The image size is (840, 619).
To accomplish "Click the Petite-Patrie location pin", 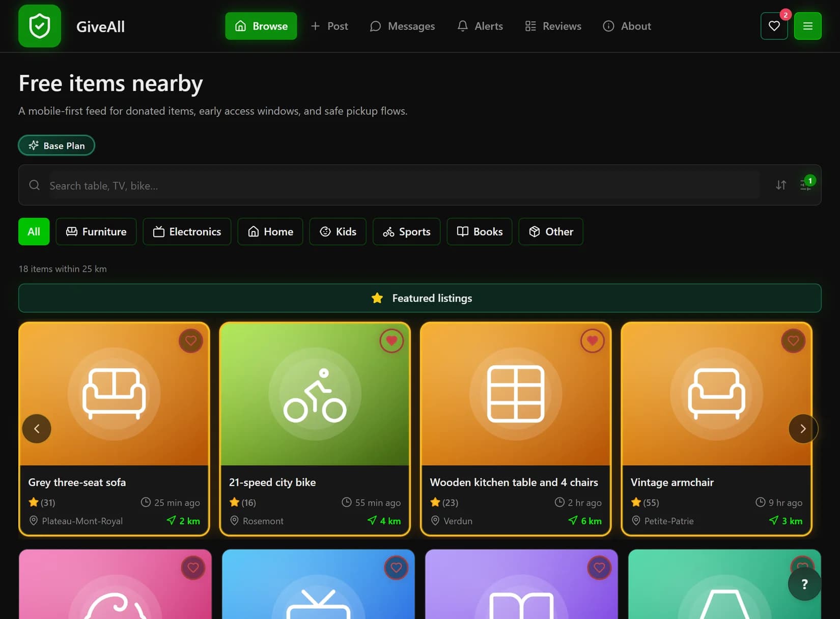I will click(x=636, y=521).
